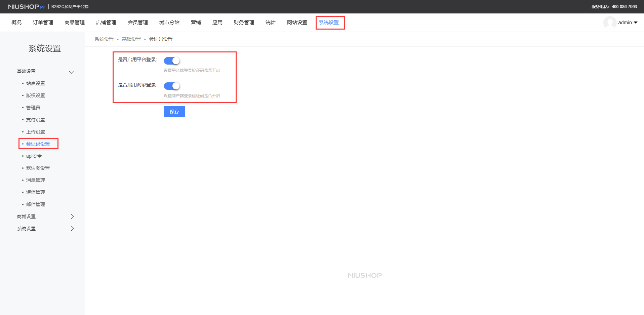Open 管理员 in the sidebar
644x315 pixels.
(33, 108)
